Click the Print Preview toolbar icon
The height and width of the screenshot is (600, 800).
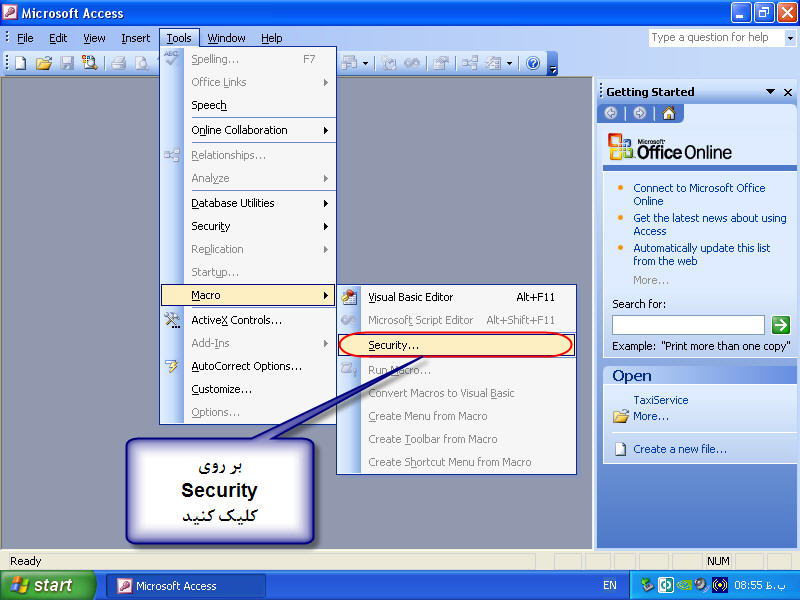coord(141,63)
